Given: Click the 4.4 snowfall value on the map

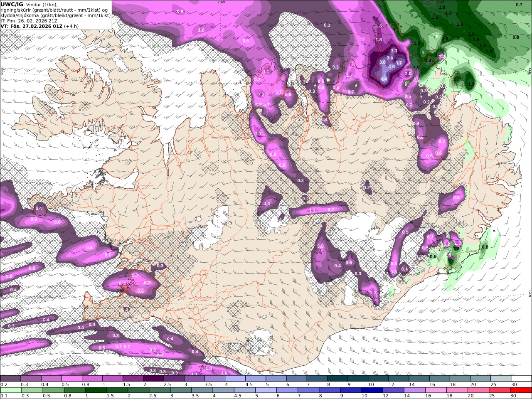Looking at the screenshot, I should (x=384, y=79).
